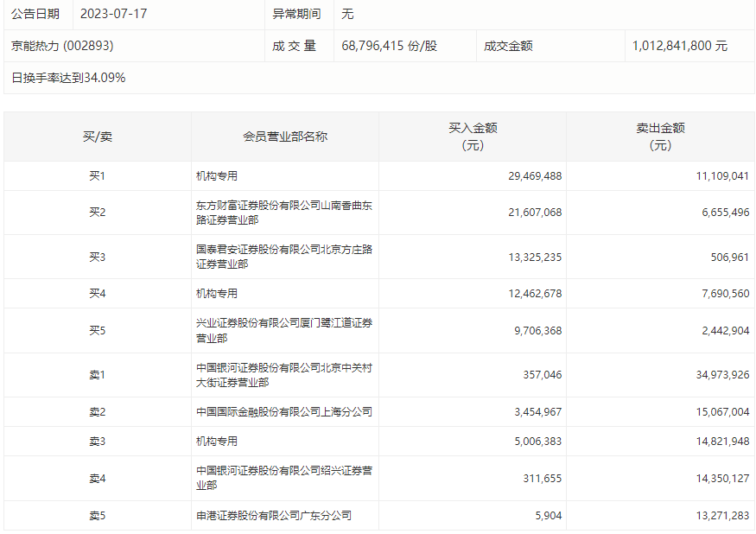
Task: Click the 会员营业部名称 column header
Action: pyautogui.click(x=285, y=137)
